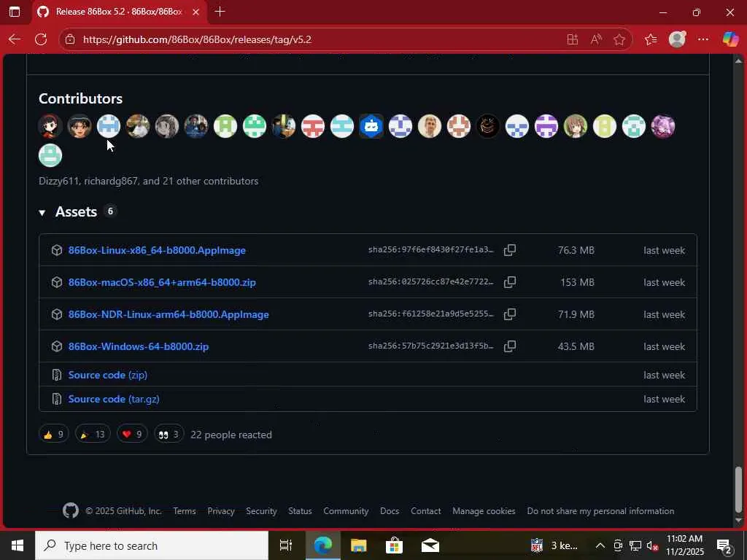Open the Contact footer link
The width and height of the screenshot is (747, 560).
[x=425, y=511]
